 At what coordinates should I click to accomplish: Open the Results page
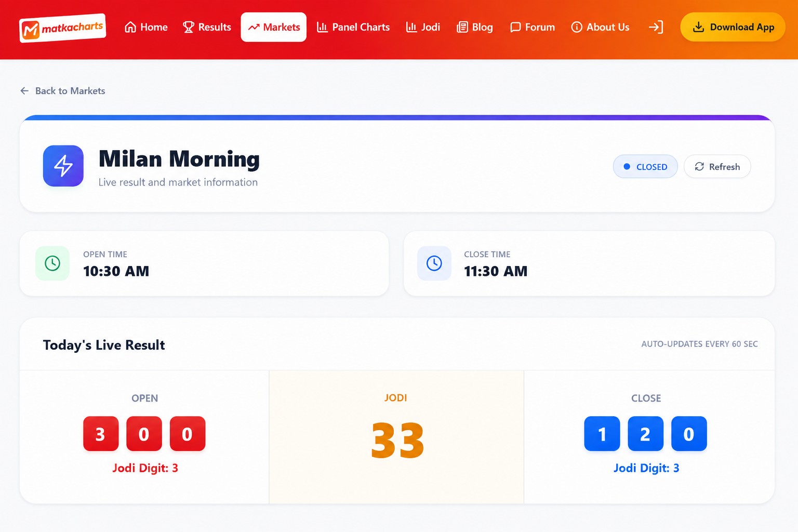[207, 27]
